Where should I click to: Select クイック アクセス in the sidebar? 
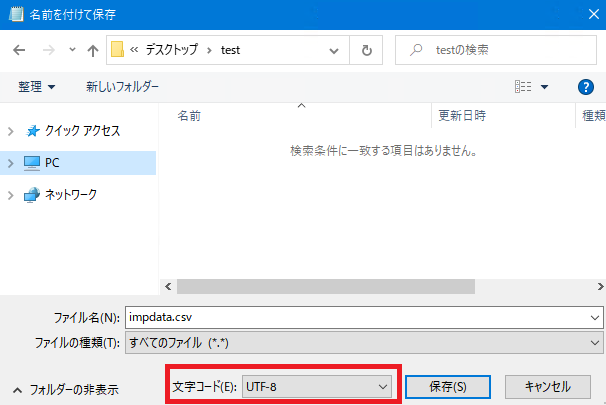[x=73, y=131]
